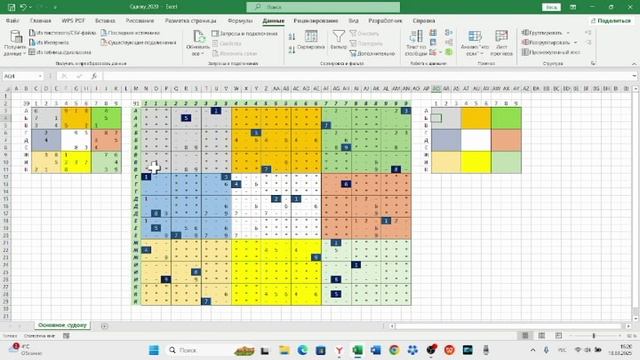Open the Data Validation dropdown arrow
The height and width of the screenshot is (360, 640).
440,53
